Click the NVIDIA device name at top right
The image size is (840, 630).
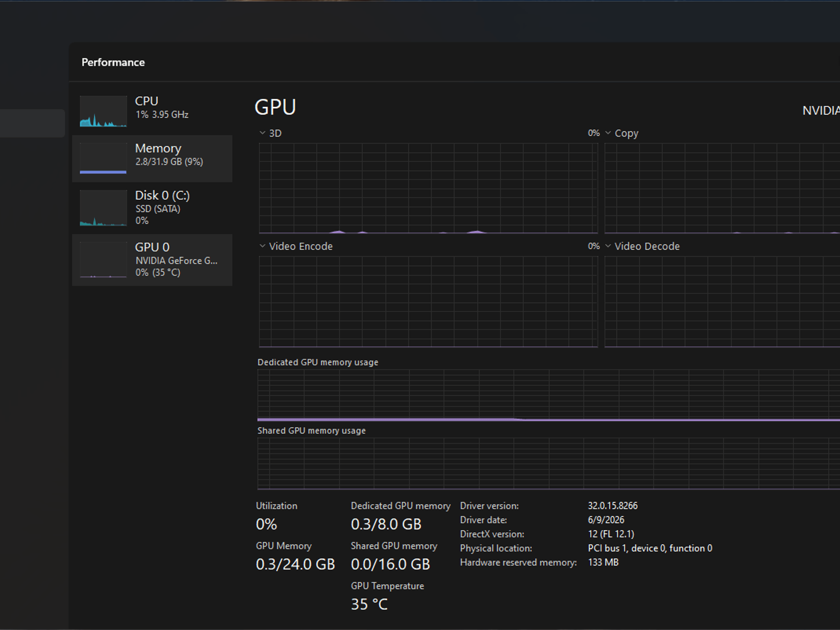coord(821,110)
